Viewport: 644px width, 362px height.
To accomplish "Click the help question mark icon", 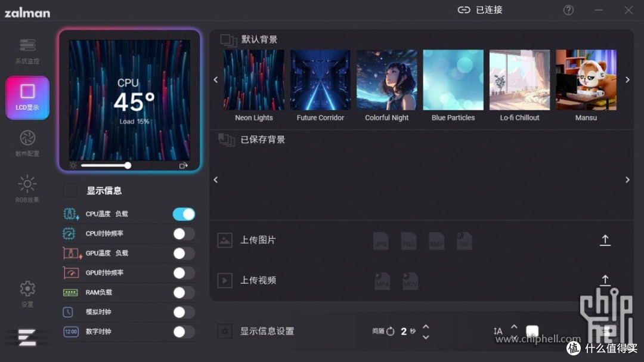I will click(x=568, y=10).
